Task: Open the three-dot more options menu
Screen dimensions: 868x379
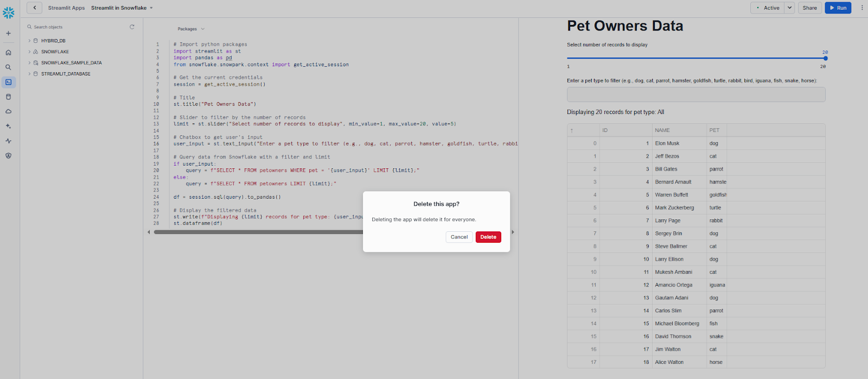Action: 861,8
